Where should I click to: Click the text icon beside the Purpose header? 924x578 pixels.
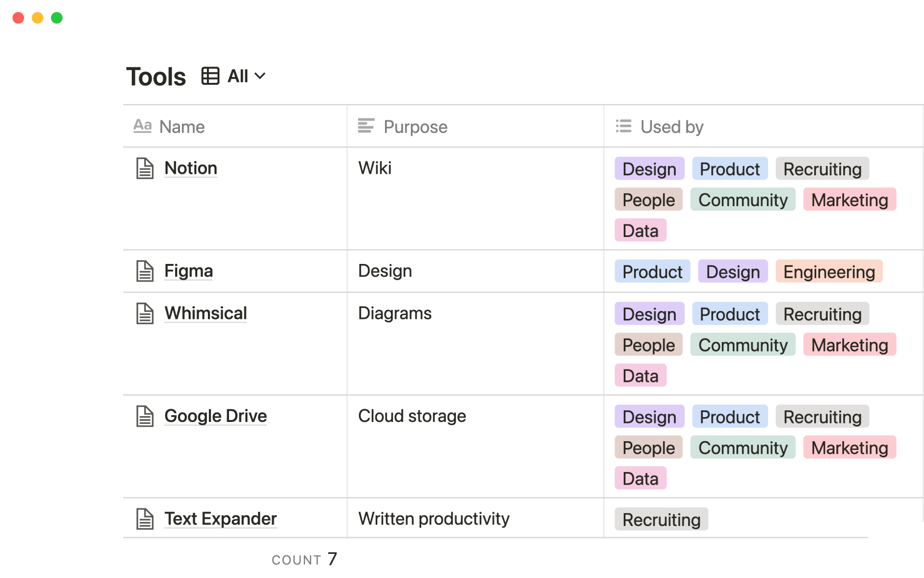366,126
